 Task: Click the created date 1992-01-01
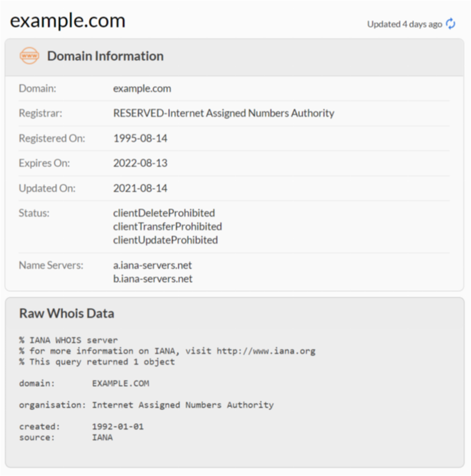pyautogui.click(x=118, y=427)
